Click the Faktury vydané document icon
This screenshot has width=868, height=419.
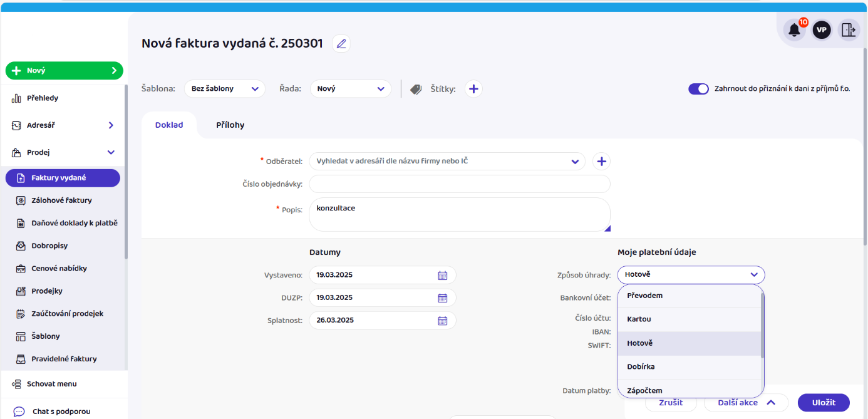(21, 178)
